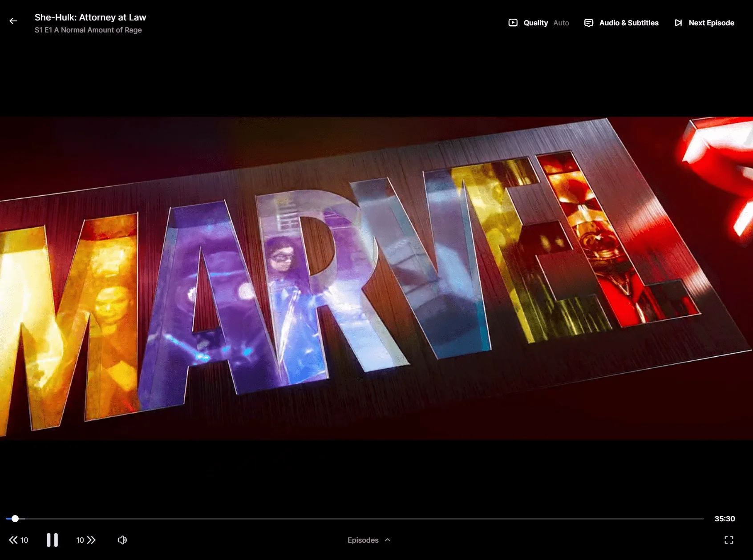The image size is (753, 560).
Task: Mute the volume speaker icon
Action: point(122,540)
